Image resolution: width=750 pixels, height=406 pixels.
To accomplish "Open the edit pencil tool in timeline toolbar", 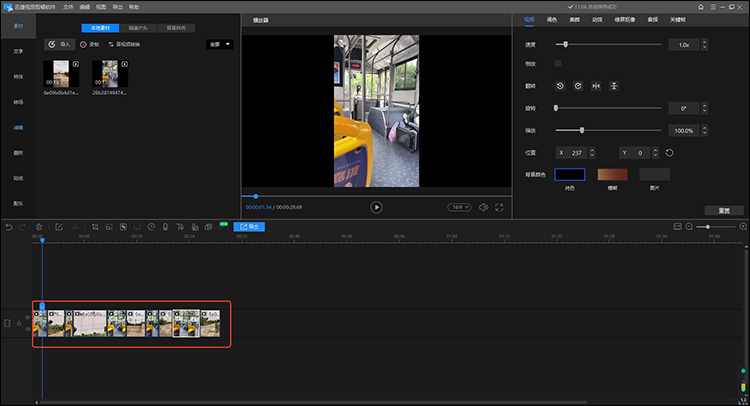I will (x=59, y=227).
